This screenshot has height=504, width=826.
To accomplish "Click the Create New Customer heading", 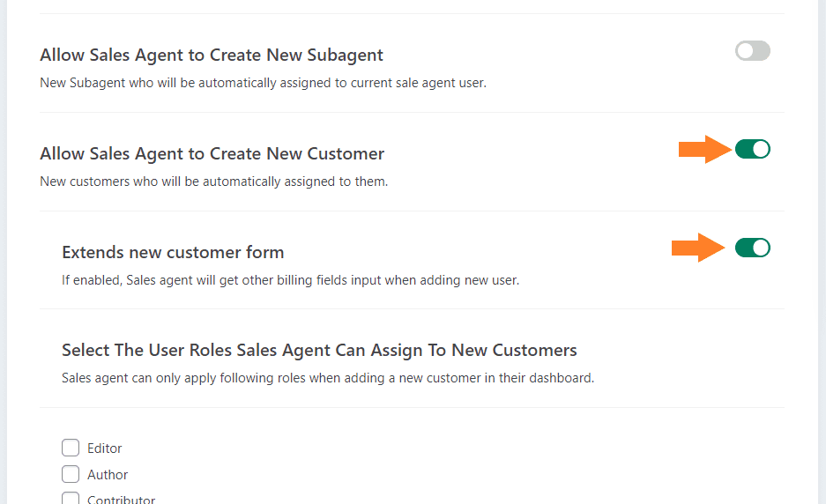I will pos(212,153).
